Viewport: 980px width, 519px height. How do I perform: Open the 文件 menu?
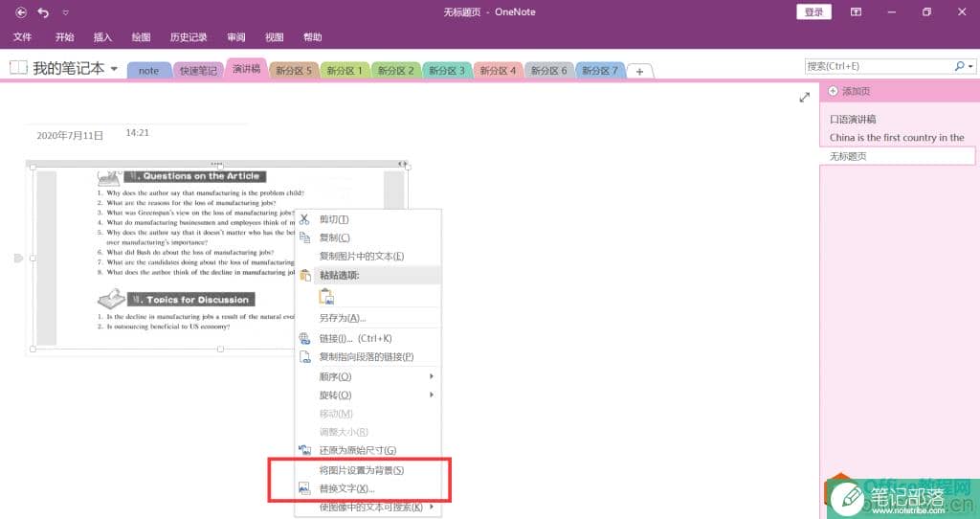tap(22, 37)
